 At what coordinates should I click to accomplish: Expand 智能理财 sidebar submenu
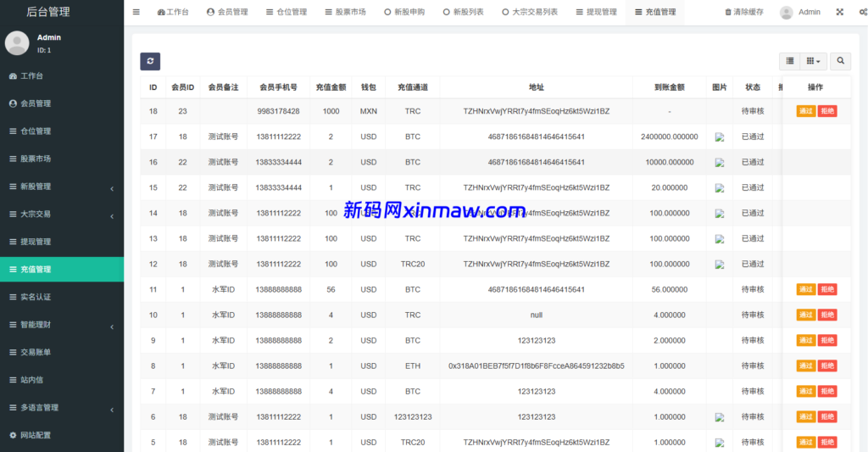62,325
